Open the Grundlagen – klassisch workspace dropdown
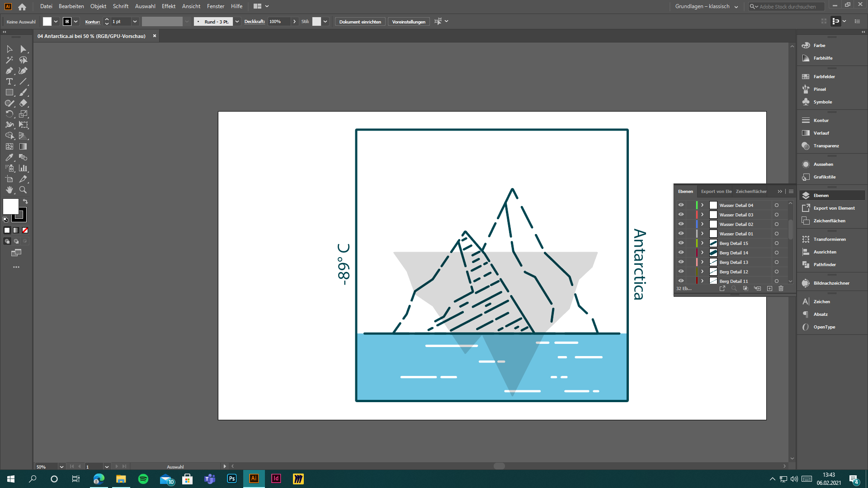Screen dimensions: 868x488 (707, 6)
